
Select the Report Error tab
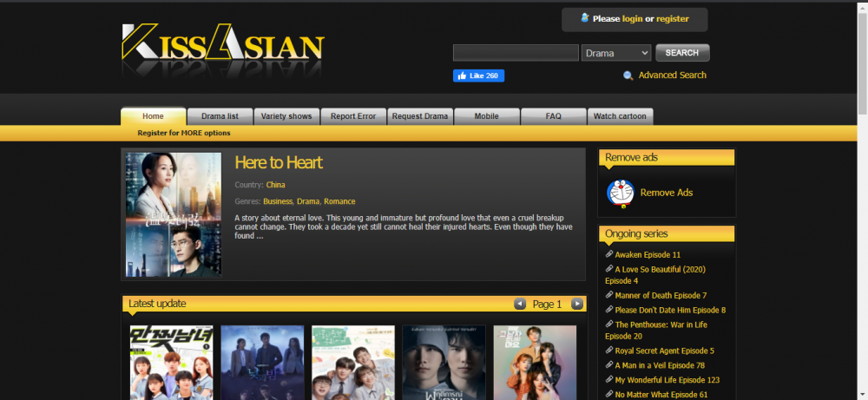pyautogui.click(x=353, y=116)
